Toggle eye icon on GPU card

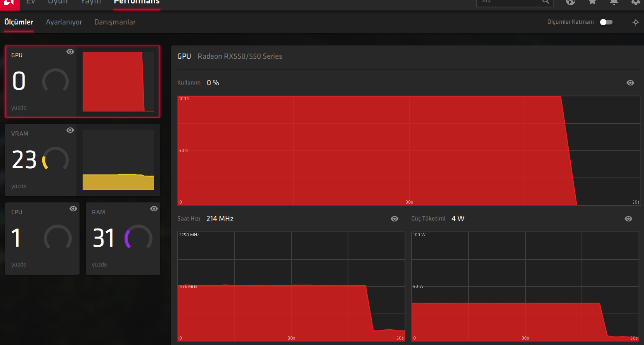[70, 52]
